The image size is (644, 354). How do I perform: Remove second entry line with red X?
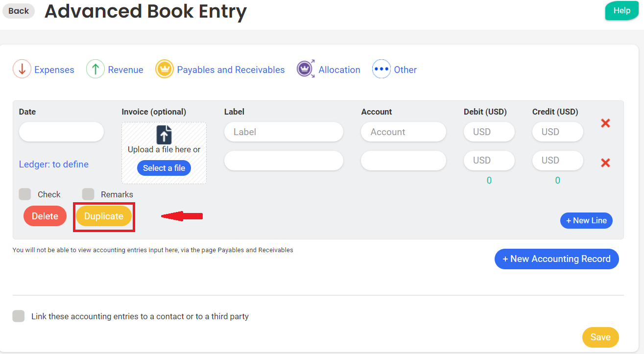[605, 163]
